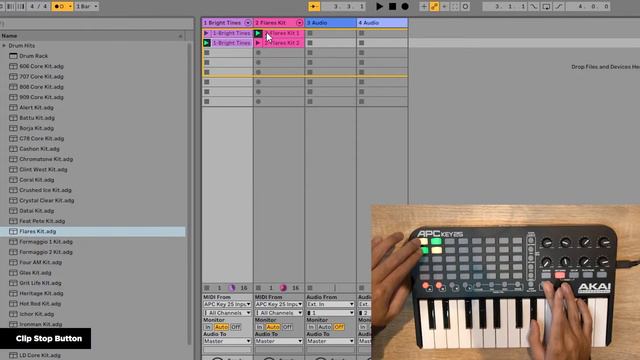Click the third slot stop square on Bright Times track
Image resolution: width=640 pixels, height=360 pixels.
pos(207,53)
